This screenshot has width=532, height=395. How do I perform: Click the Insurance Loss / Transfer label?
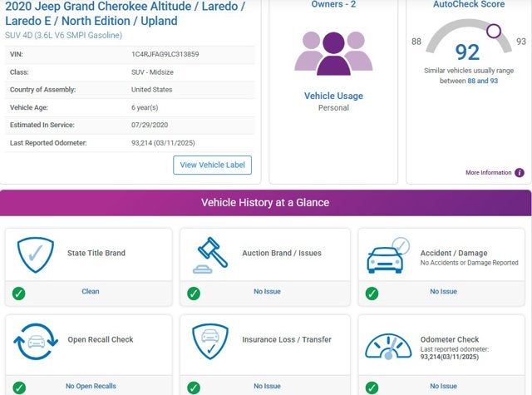pos(287,339)
